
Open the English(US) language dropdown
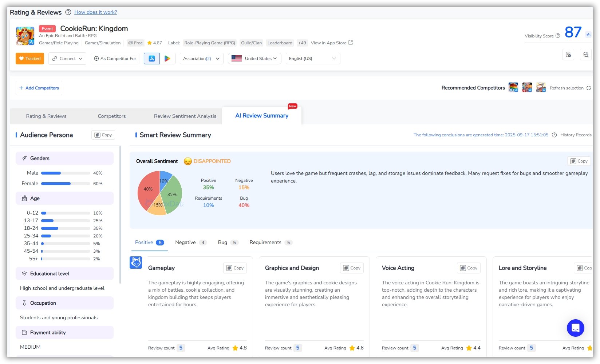(x=313, y=59)
